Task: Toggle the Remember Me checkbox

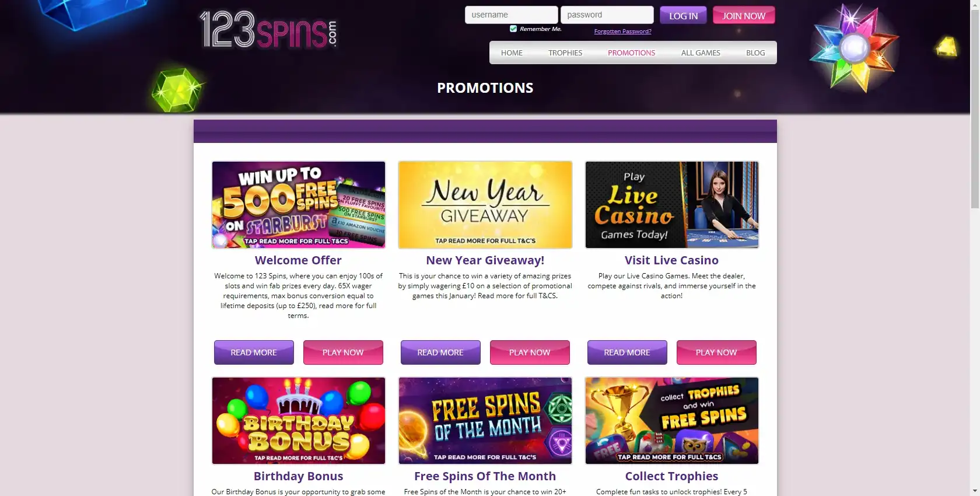Action: 513,29
